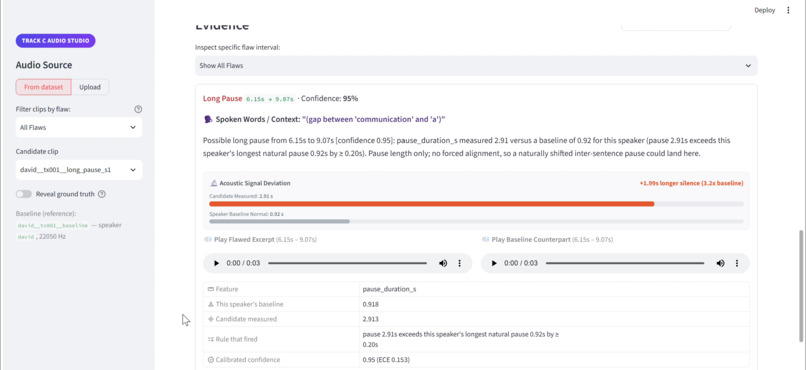Screen dimensions: 806x370
Task: Click the gap between 'communication' and 'a' quote
Action: pyautogui.click(x=374, y=119)
